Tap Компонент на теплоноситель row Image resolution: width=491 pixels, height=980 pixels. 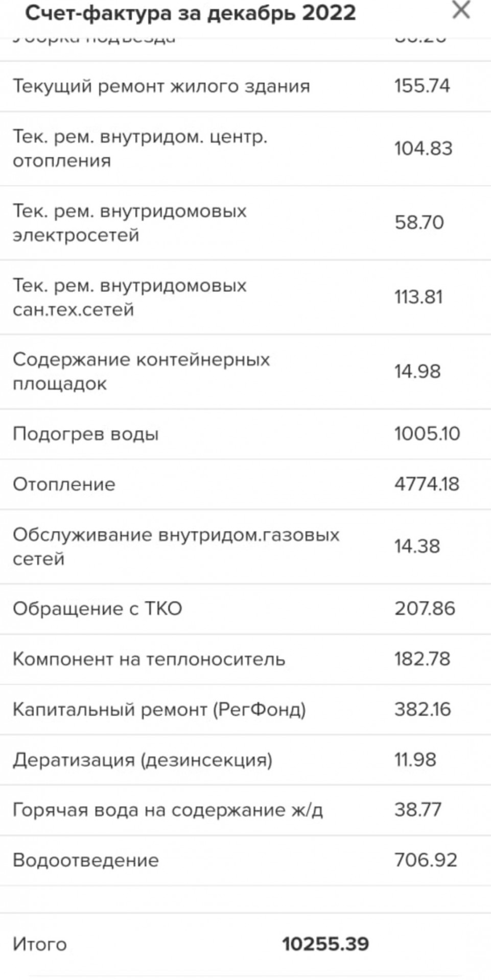pyautogui.click(x=245, y=659)
